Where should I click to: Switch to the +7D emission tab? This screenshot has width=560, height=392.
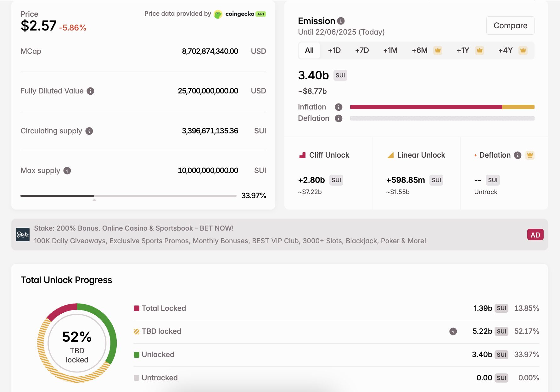click(x=361, y=50)
